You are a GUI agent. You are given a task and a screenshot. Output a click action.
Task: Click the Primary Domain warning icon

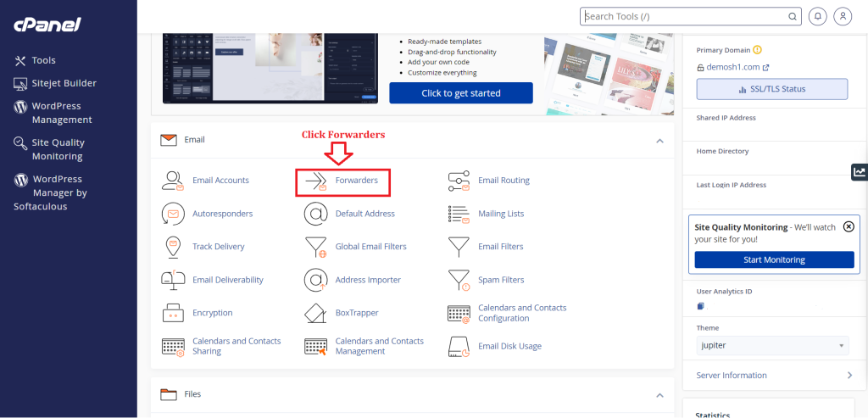(x=757, y=50)
